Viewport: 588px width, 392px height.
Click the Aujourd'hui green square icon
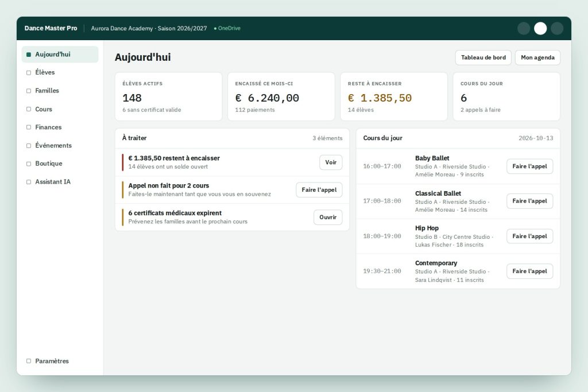pyautogui.click(x=29, y=55)
